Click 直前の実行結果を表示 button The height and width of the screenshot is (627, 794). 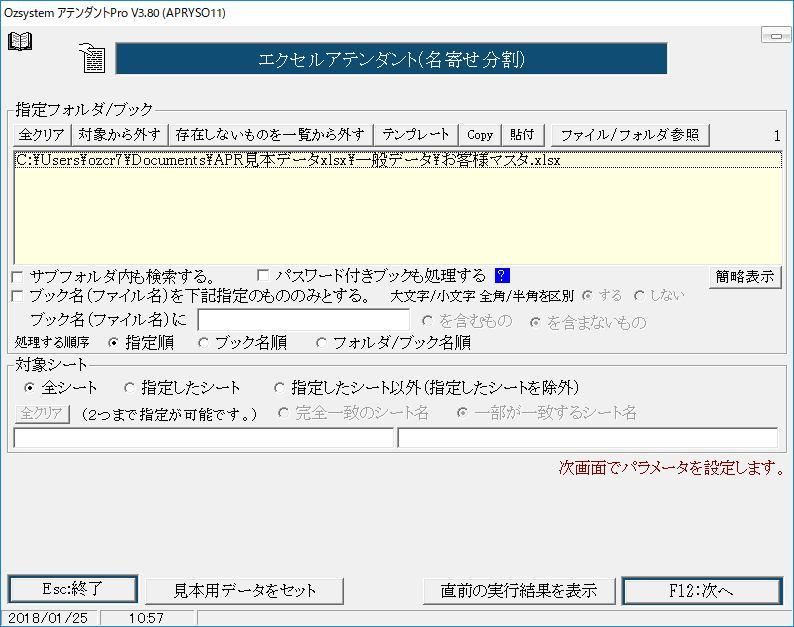coord(519,591)
